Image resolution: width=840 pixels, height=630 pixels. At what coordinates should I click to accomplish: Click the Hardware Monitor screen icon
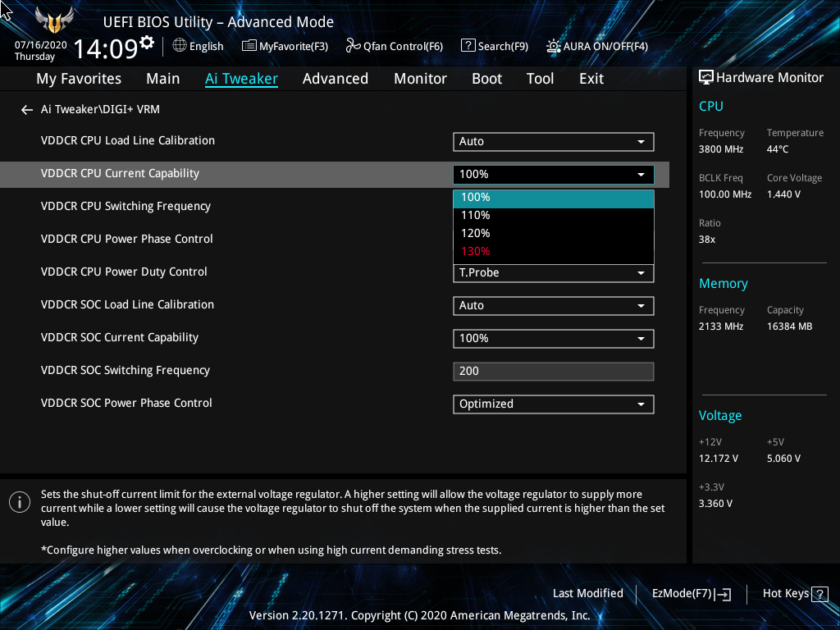tap(706, 78)
